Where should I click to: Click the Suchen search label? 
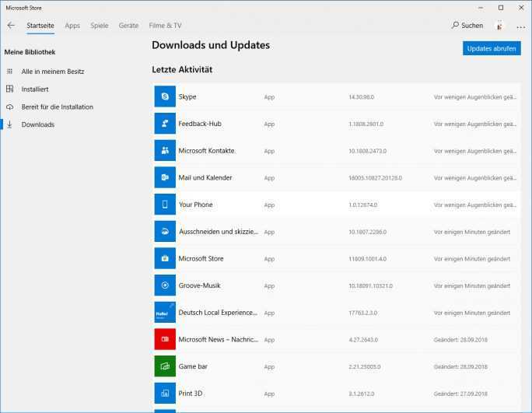tap(472, 26)
